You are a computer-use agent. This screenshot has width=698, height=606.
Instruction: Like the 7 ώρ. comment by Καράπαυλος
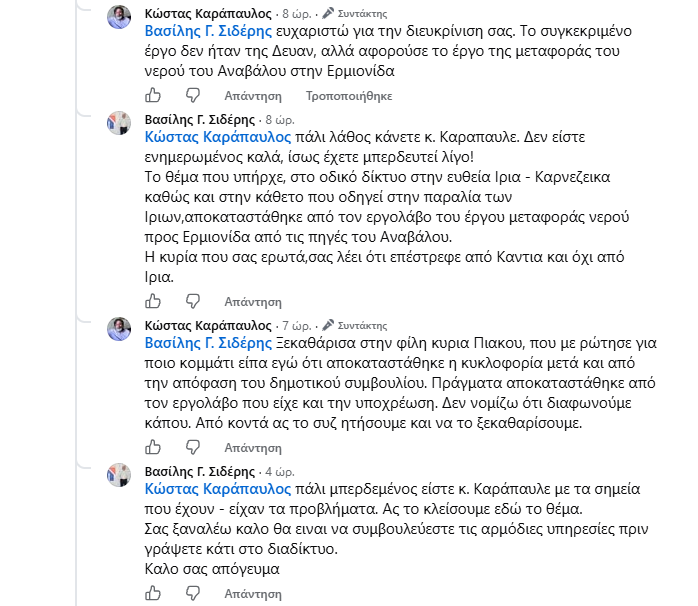coord(153,447)
